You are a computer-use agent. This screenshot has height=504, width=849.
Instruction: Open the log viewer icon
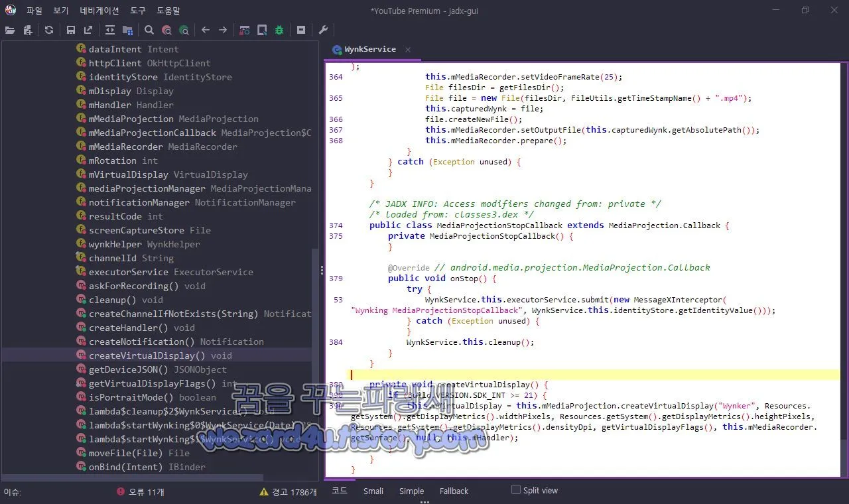pos(301,30)
